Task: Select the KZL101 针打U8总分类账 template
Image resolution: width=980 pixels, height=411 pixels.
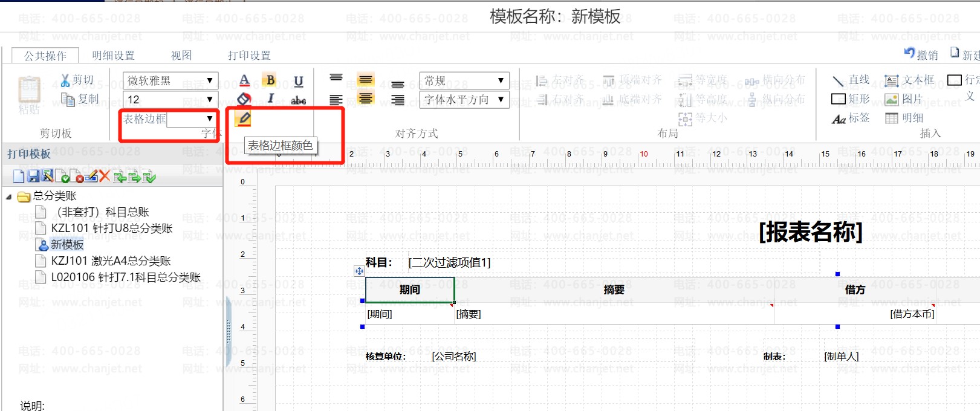Action: 112,228
